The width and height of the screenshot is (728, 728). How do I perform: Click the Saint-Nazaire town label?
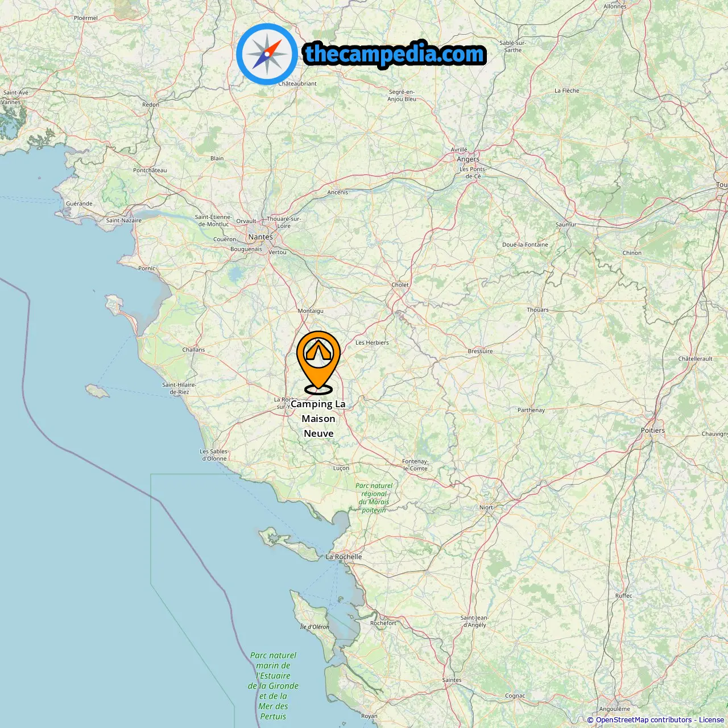(x=124, y=220)
